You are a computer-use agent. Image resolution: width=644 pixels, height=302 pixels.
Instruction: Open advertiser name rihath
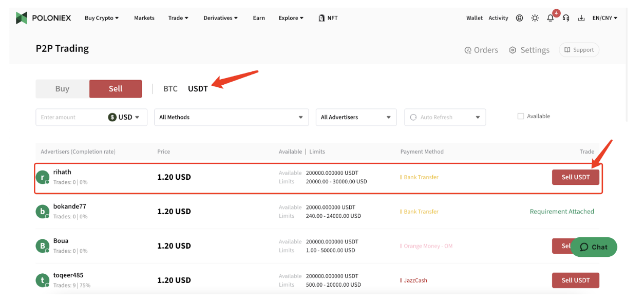[x=62, y=172]
